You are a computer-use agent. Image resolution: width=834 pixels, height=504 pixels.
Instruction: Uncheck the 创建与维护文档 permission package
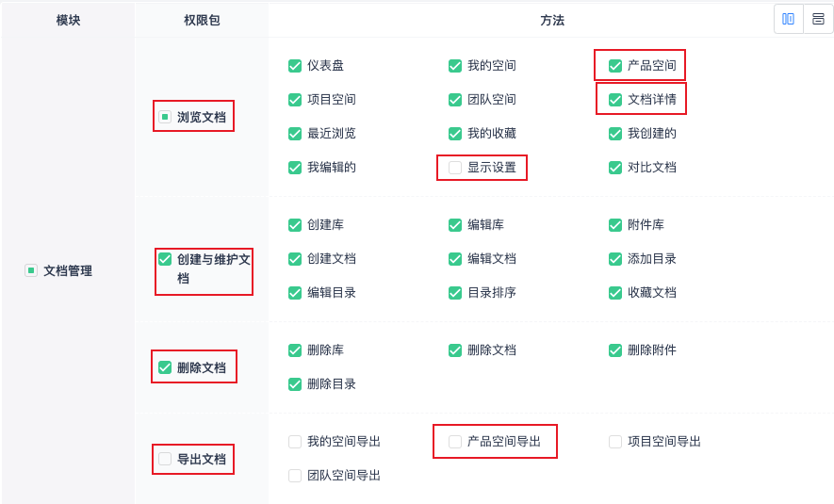[165, 259]
